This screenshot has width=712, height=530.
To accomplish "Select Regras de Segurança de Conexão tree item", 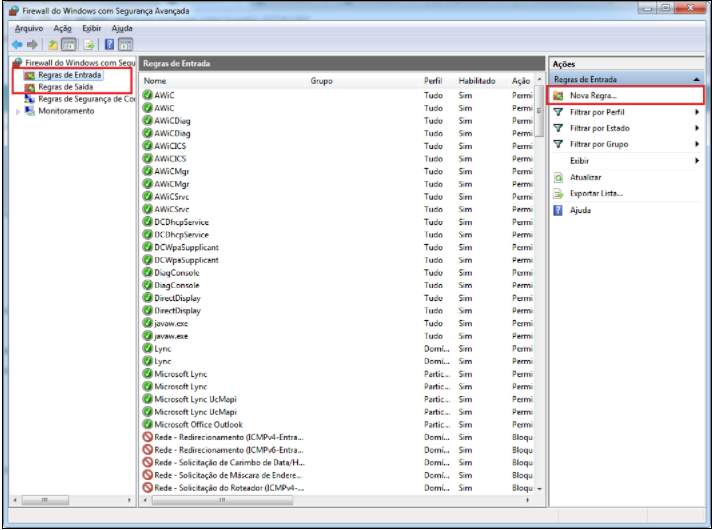I will (86, 99).
